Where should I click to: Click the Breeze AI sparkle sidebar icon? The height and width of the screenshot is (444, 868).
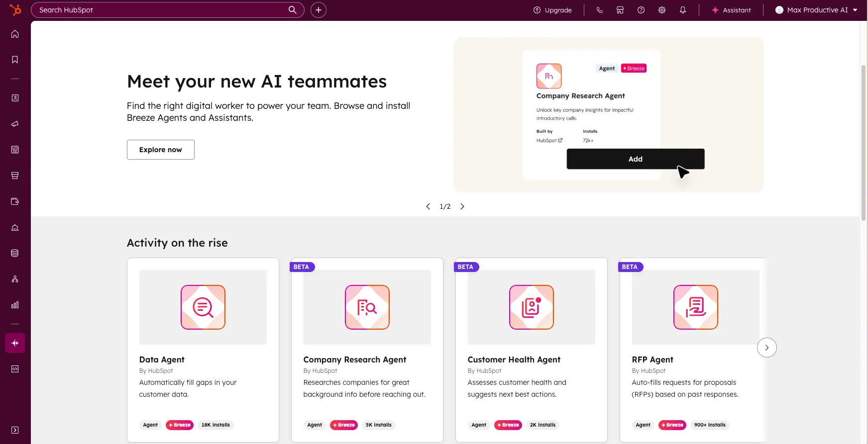(x=15, y=343)
